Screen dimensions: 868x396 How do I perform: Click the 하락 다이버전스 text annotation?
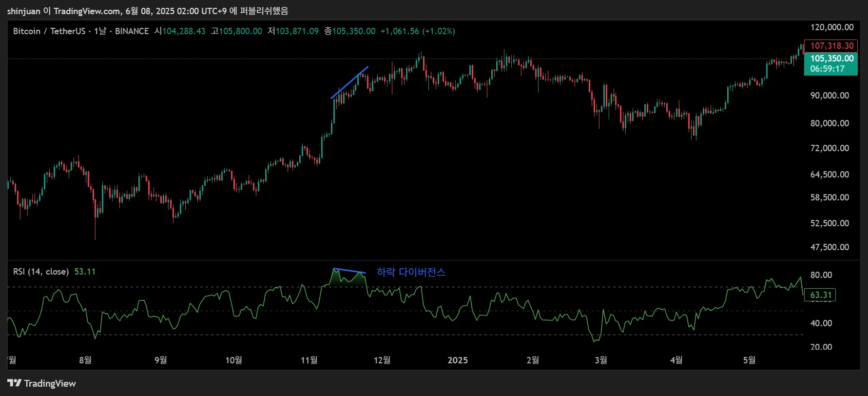pos(411,272)
